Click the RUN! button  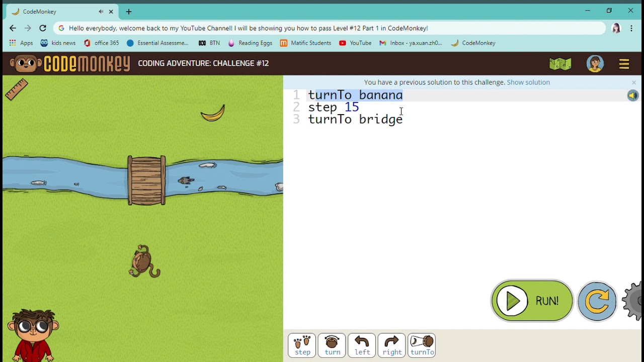click(x=532, y=301)
